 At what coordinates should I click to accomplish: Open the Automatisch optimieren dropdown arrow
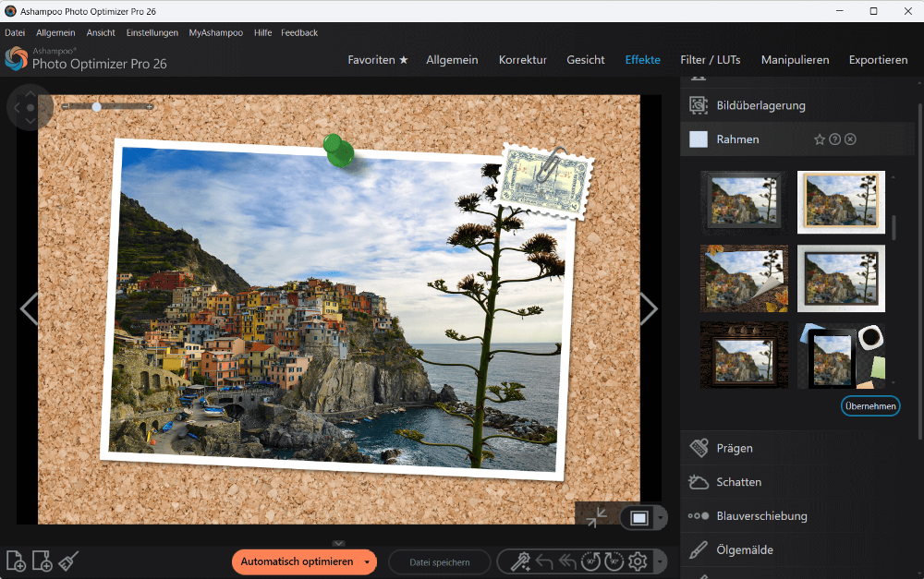click(368, 561)
